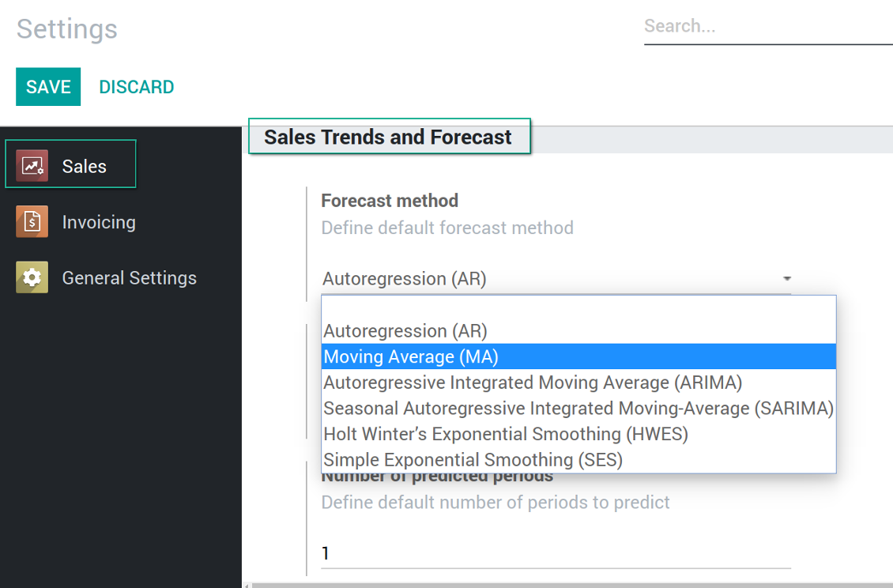The width and height of the screenshot is (893, 588).
Task: Discard the settings changes
Action: click(137, 87)
